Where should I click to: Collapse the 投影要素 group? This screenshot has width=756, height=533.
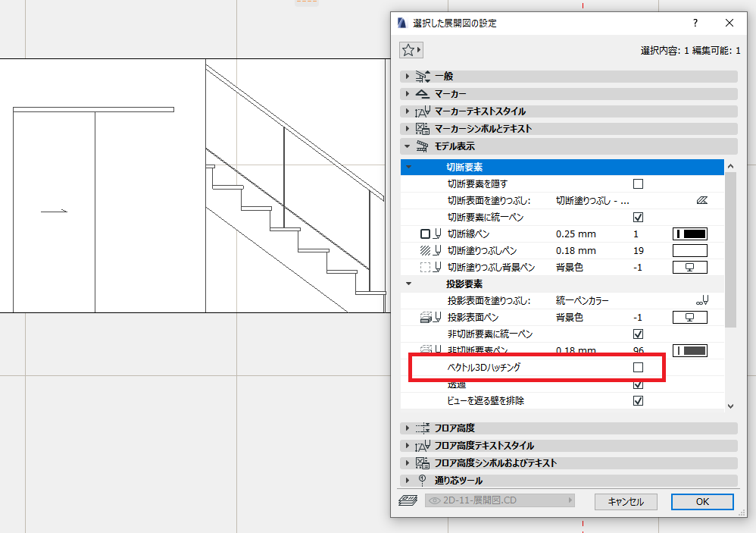(x=409, y=284)
